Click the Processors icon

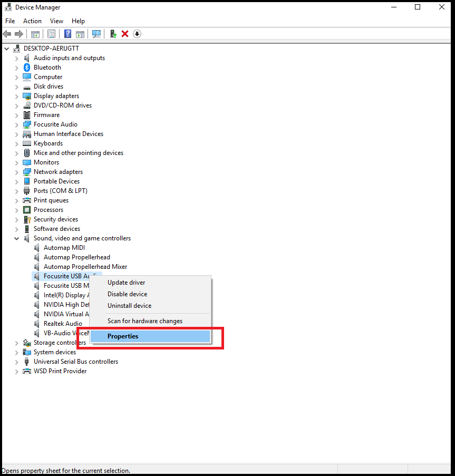click(27, 210)
